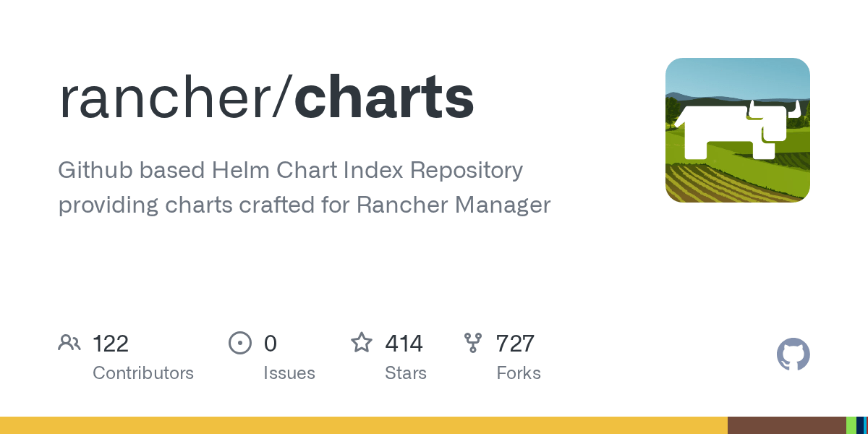Open the Contributors label
868x434 pixels.
coord(143,373)
